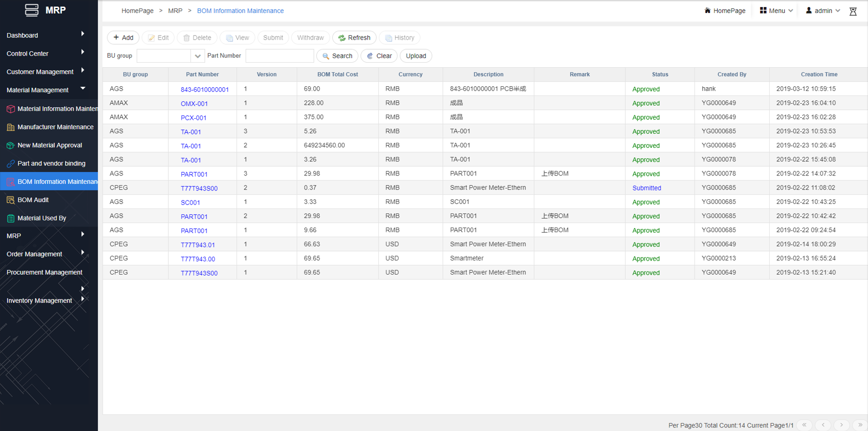Open Manufacturer Maintenance page
Image resolution: width=868 pixels, height=431 pixels.
click(55, 127)
